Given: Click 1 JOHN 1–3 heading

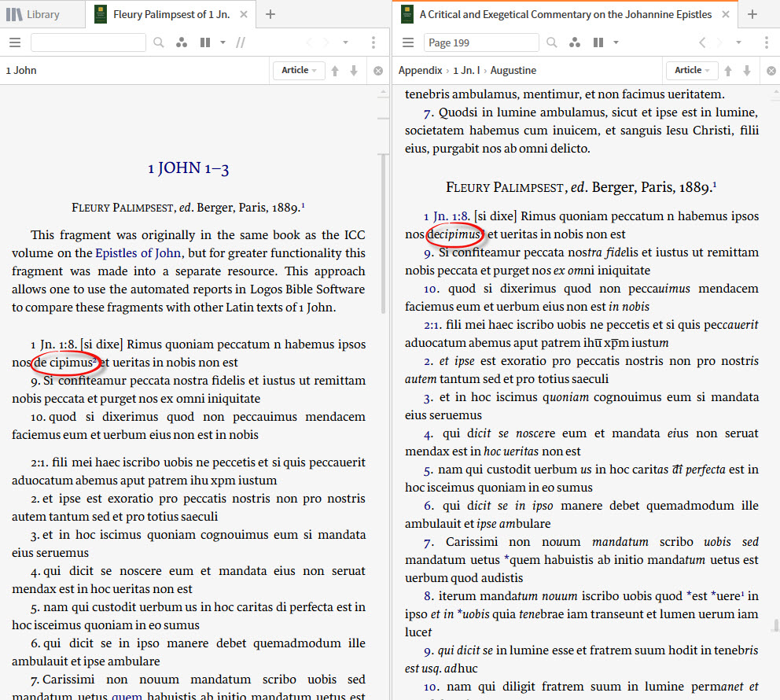Looking at the screenshot, I should (x=189, y=168).
